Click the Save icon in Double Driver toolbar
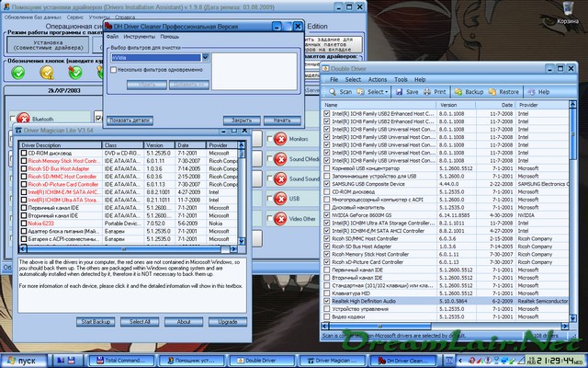Screen dimensions: 588x368 coord(399,93)
